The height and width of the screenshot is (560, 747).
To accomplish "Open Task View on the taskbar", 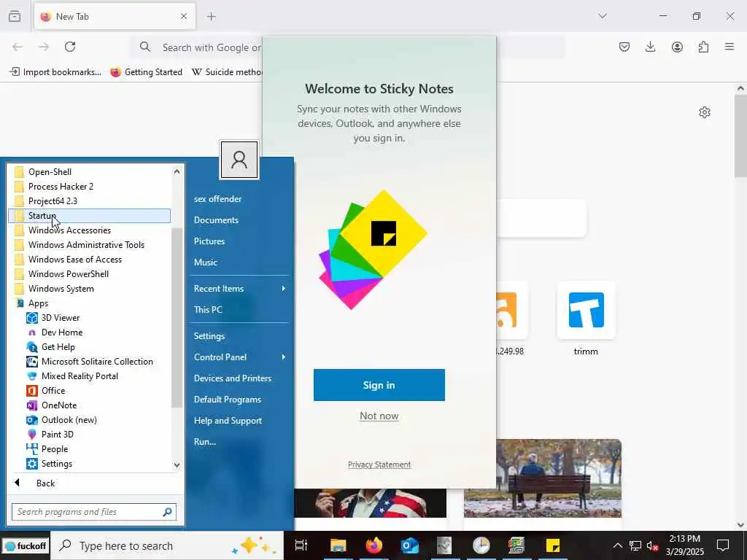I will (x=301, y=545).
